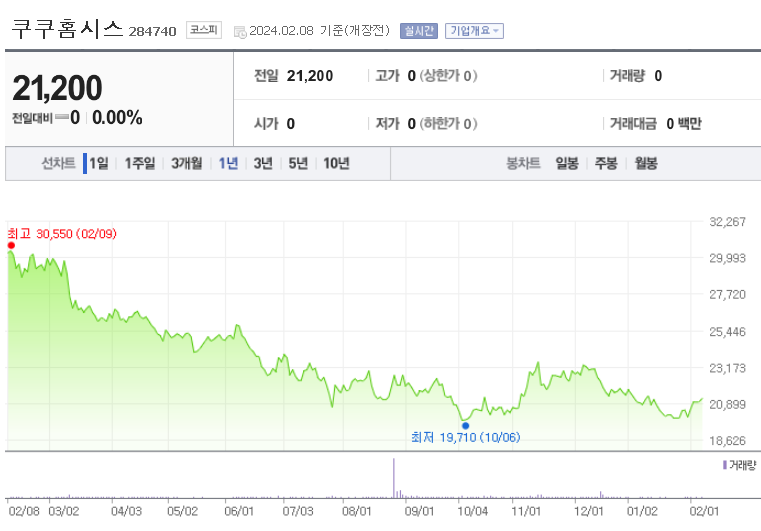Viewport: 761px width, 531px height.
Task: Click the calendar clock icon beside the date
Action: click(240, 32)
